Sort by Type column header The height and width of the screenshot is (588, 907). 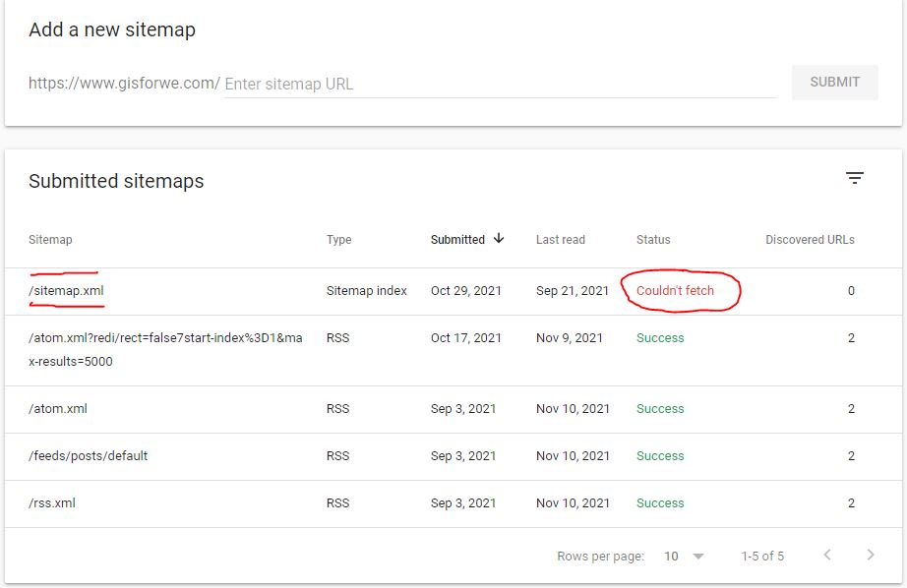point(339,239)
